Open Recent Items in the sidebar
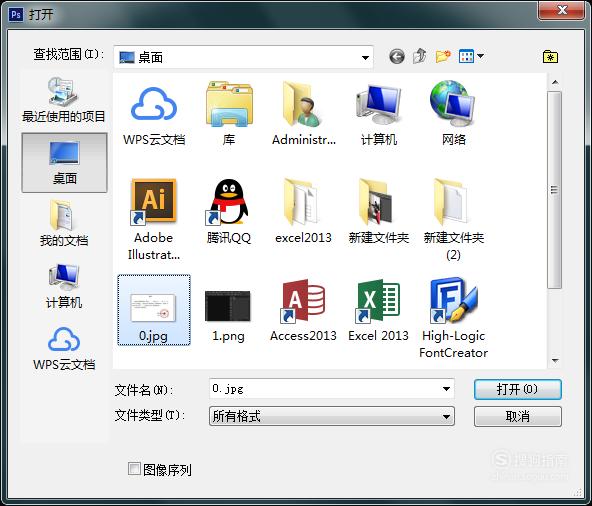Screen dimensions: 592x506 pos(64,100)
